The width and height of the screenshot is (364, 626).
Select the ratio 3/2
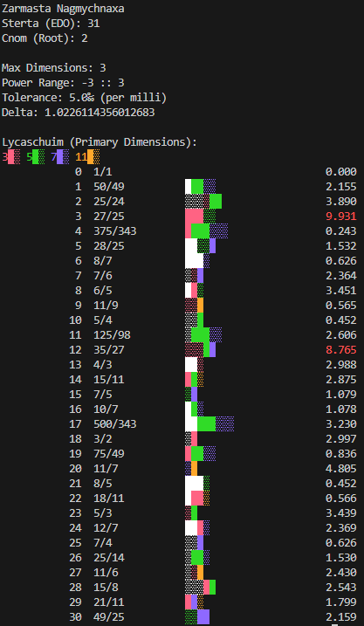(x=103, y=439)
